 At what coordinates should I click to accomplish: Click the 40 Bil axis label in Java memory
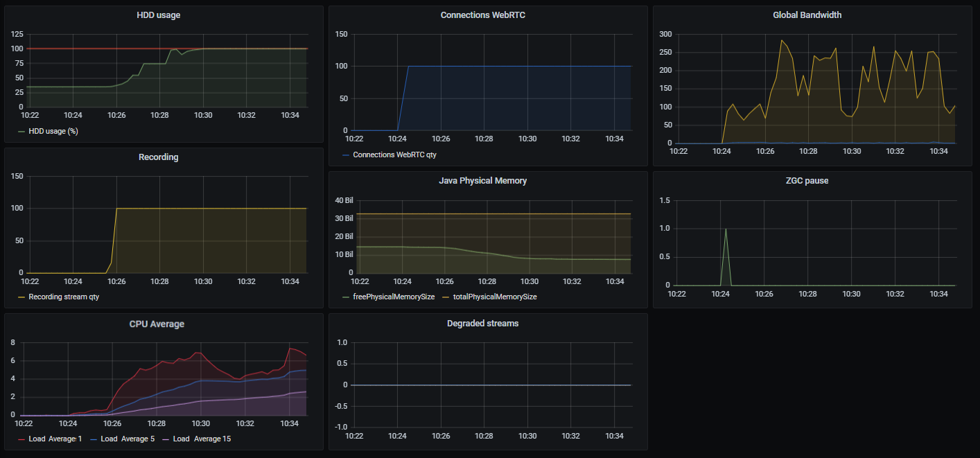344,200
